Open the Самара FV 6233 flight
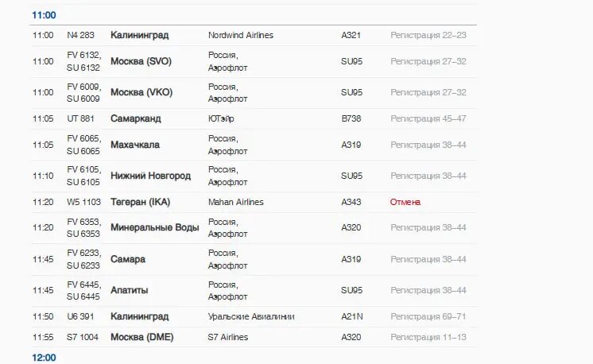Image resolution: width=593 pixels, height=364 pixels. [127, 259]
